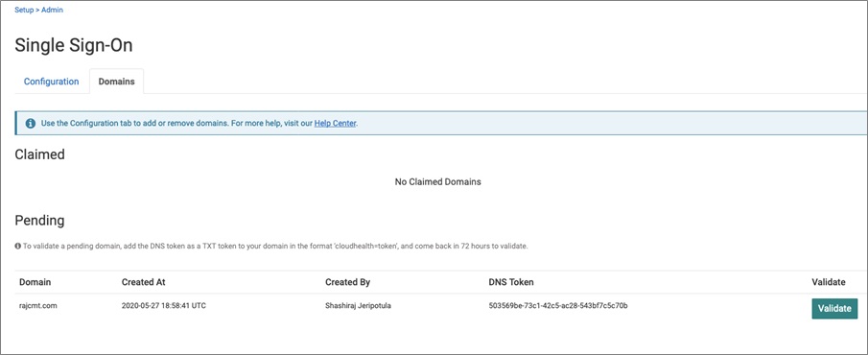Go to Admin in the breadcrumb
Viewport: 868px width, 355px height.
point(53,10)
